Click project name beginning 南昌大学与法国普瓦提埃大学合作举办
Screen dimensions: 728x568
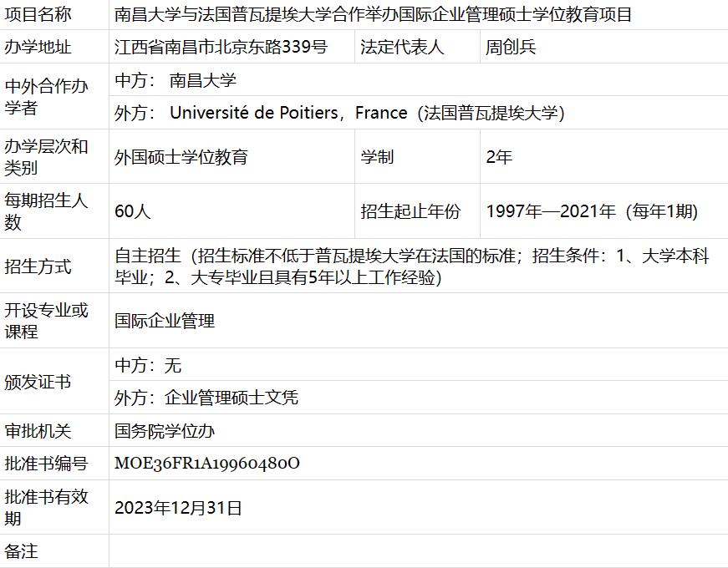click(x=373, y=14)
